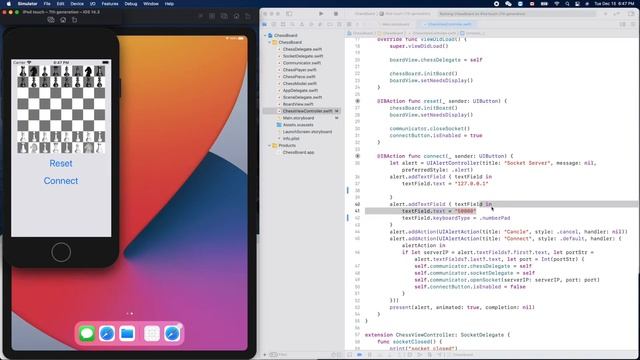Click the WeChat icon in the menu bar
The width and height of the screenshot is (640, 360).
(508, 4)
